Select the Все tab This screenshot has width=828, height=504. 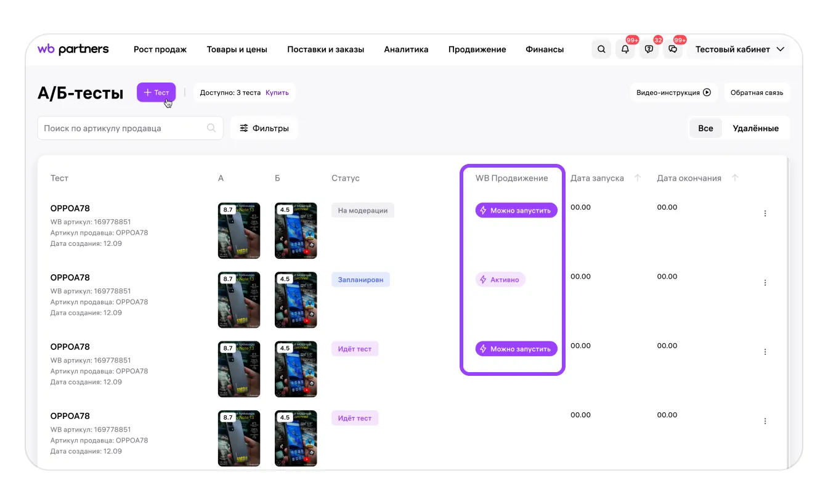(705, 128)
